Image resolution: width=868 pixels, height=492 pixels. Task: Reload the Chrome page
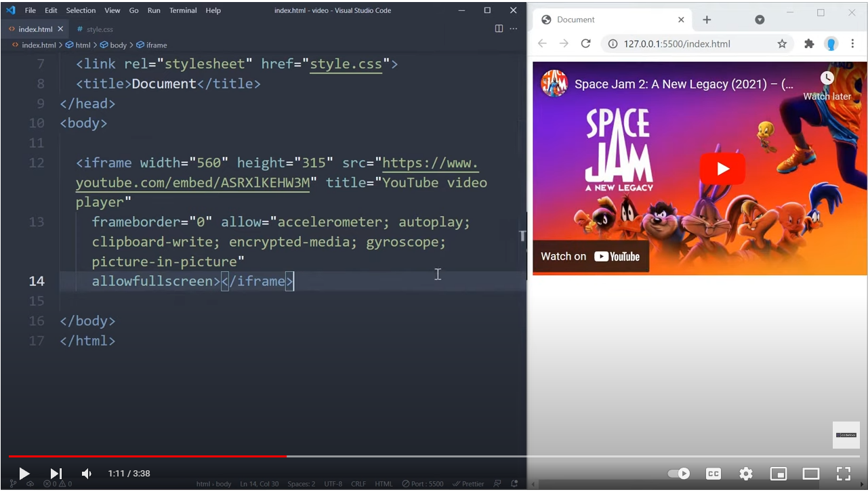[x=586, y=43]
